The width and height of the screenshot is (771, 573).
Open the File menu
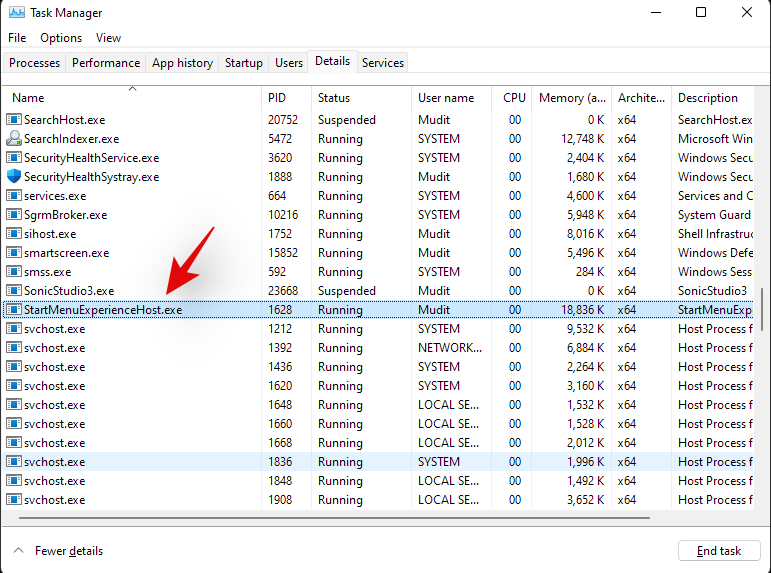point(17,38)
